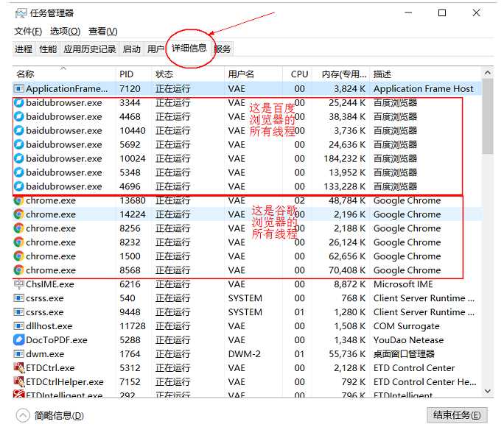Switch to the 服务 tab
Image resolution: width=504 pixels, height=430 pixels.
223,49
